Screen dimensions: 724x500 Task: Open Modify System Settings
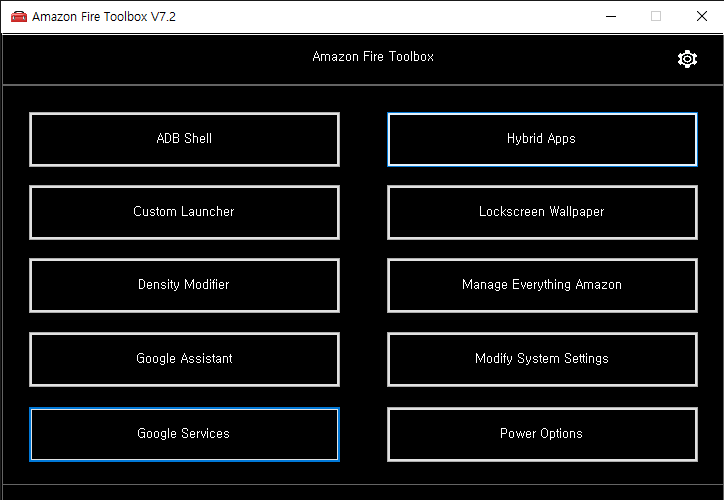pos(542,359)
